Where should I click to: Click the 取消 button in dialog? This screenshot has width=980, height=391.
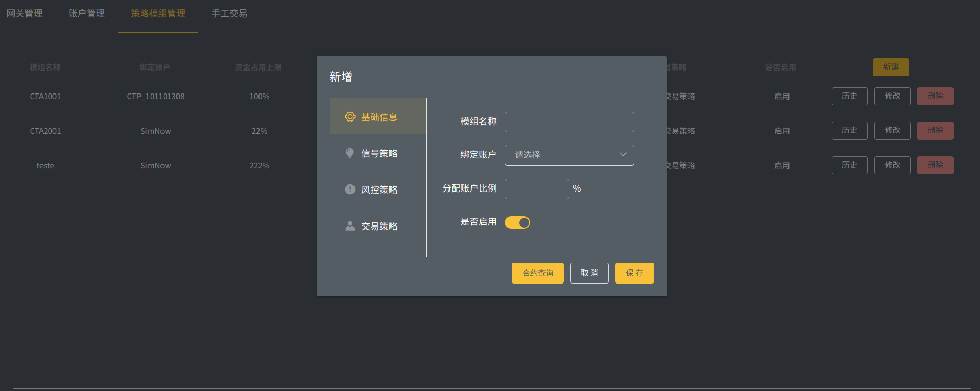point(589,273)
